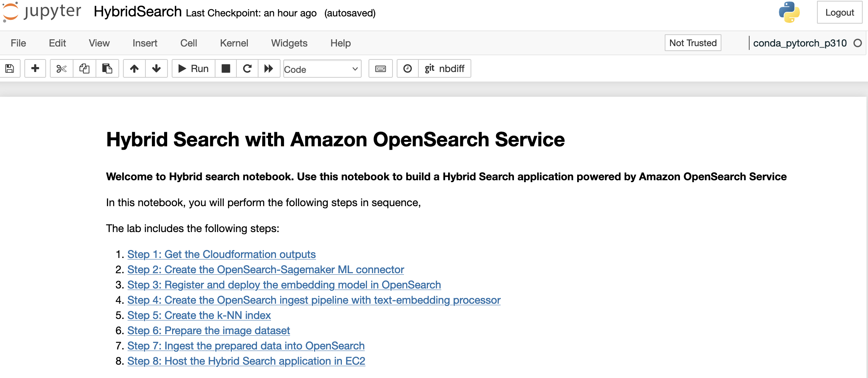The height and width of the screenshot is (378, 868).
Task: Run the selected cell
Action: 193,69
